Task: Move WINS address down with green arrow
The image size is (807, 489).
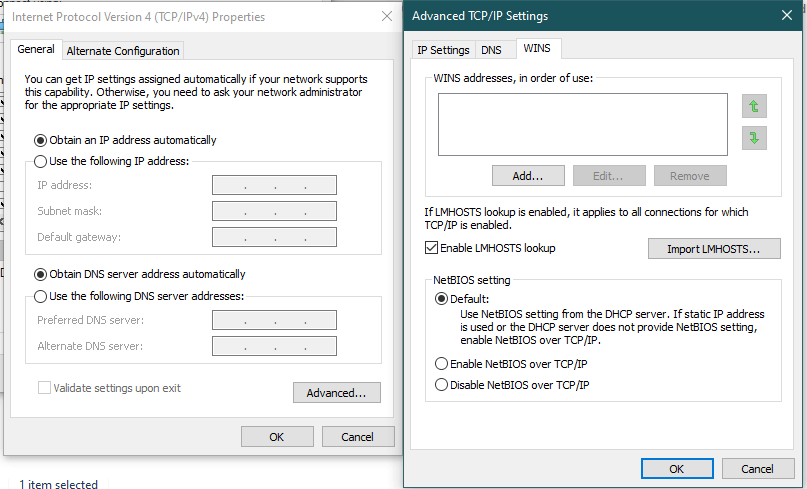Action: 754,138
